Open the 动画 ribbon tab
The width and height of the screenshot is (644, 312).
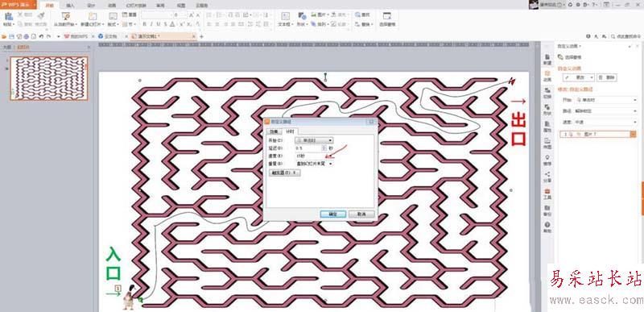click(112, 6)
